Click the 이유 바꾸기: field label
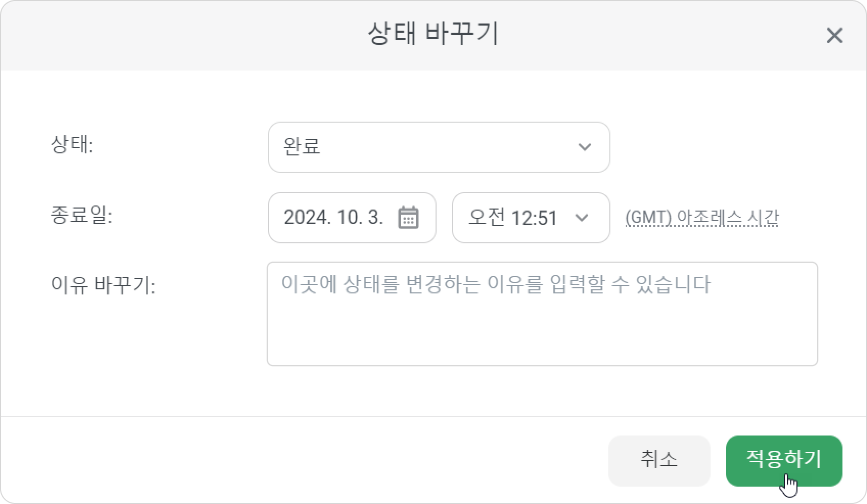The width and height of the screenshot is (867, 504). point(103,285)
